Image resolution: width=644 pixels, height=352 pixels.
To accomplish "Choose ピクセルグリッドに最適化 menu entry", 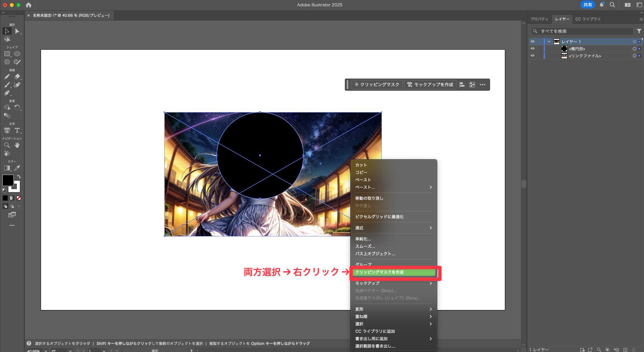I will [x=394, y=217].
